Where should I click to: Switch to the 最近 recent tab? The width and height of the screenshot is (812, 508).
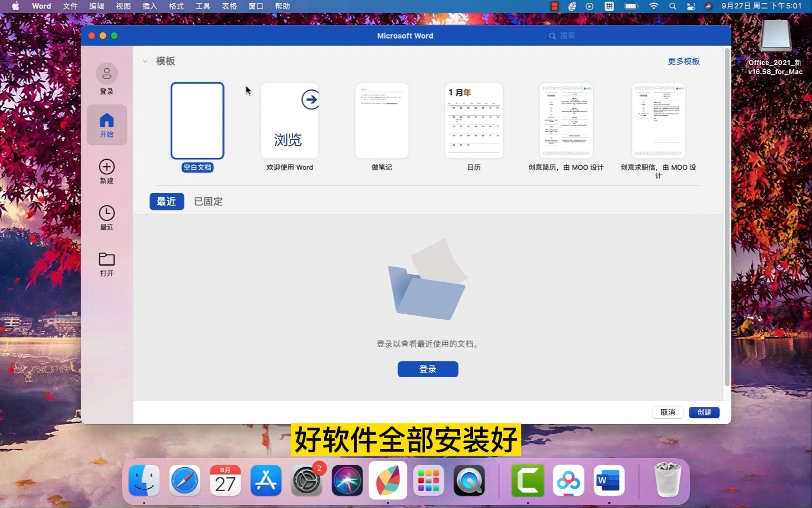tap(167, 201)
